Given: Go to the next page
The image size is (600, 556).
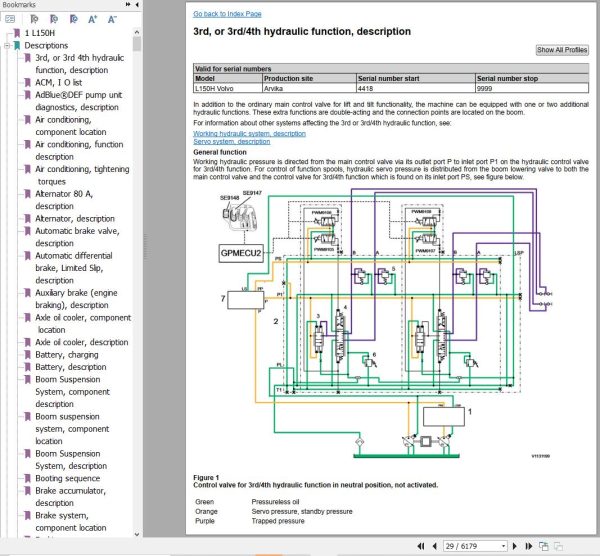Looking at the screenshot, I should 515,546.
